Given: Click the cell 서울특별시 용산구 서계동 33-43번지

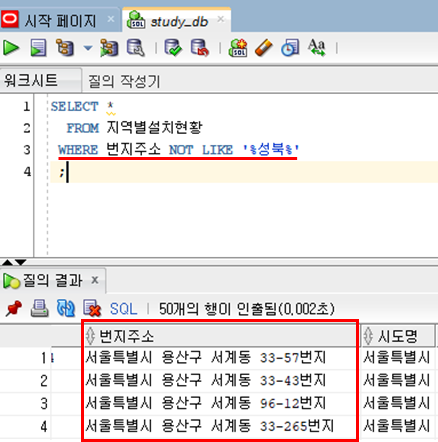Looking at the screenshot, I should point(220,380).
